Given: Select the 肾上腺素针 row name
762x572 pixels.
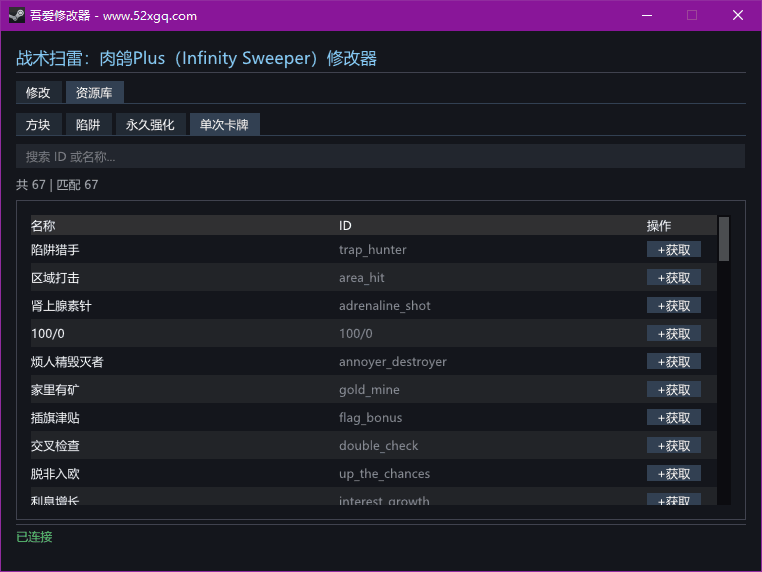Looking at the screenshot, I should pos(61,306).
